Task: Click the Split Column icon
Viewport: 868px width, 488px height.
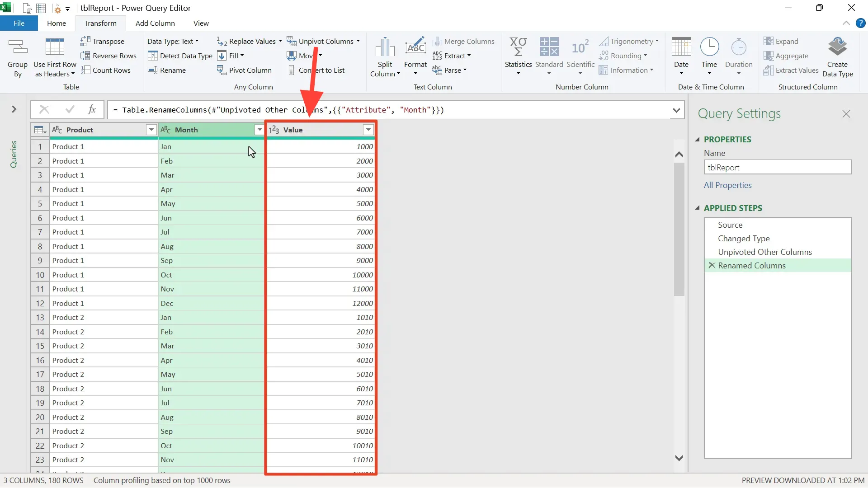Action: (x=385, y=47)
